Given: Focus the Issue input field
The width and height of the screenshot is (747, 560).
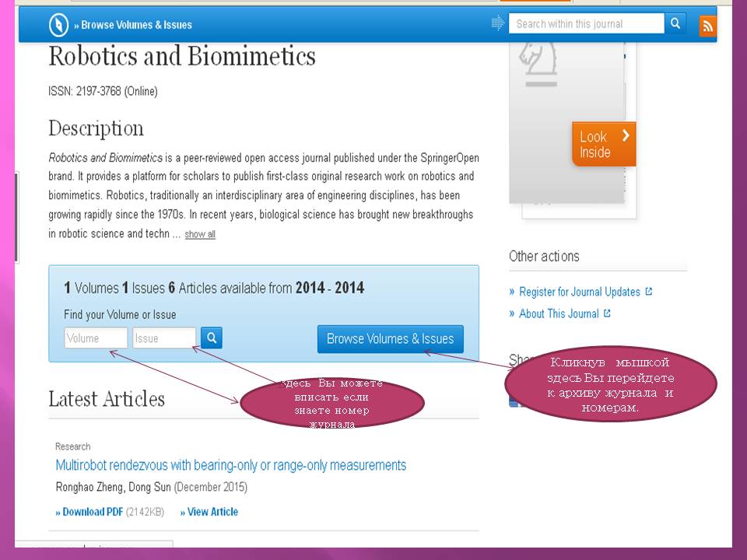Looking at the screenshot, I should [x=164, y=338].
